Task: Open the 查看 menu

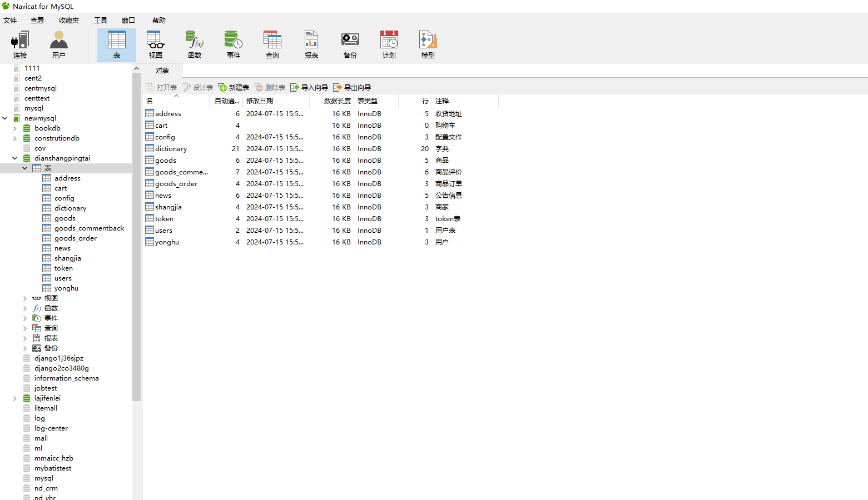Action: (x=37, y=20)
